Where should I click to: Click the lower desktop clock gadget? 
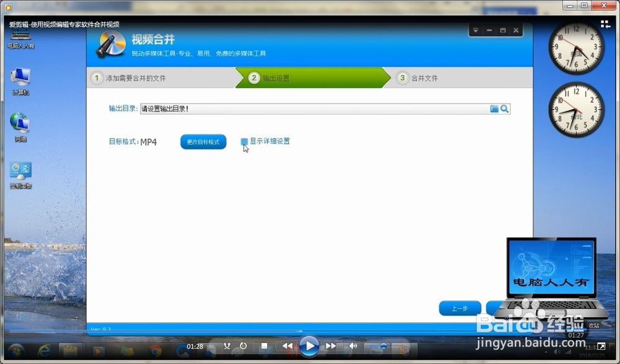click(x=576, y=110)
